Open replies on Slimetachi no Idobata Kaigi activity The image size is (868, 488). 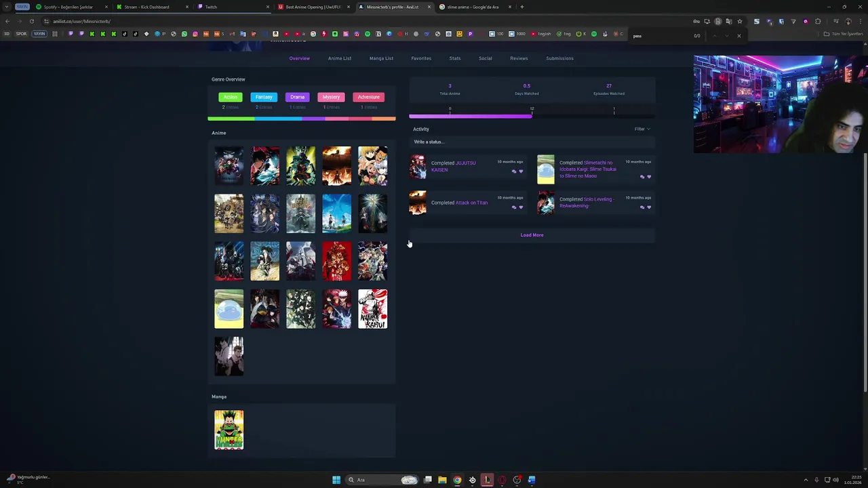(x=642, y=177)
